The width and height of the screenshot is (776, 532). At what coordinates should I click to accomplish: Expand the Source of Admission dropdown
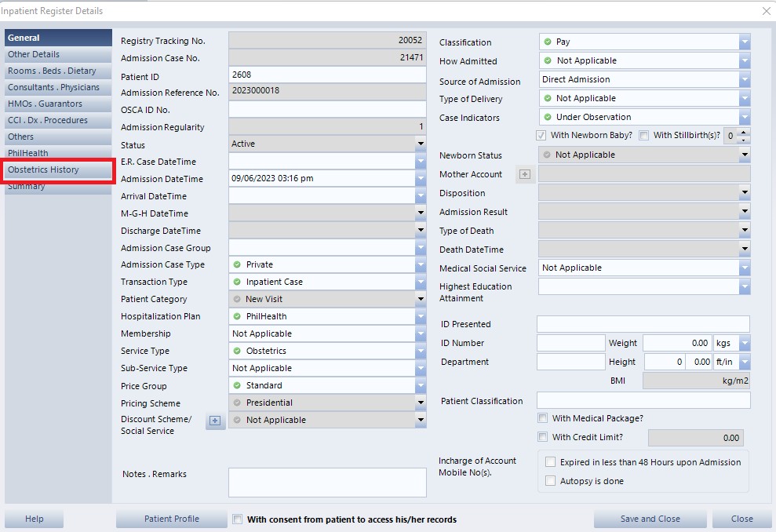[x=744, y=79]
